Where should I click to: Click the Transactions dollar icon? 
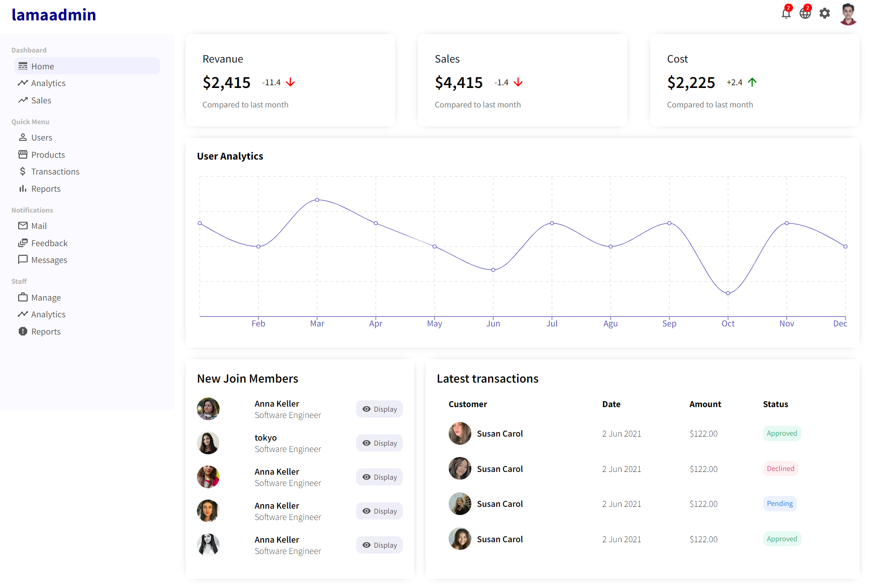click(x=23, y=171)
